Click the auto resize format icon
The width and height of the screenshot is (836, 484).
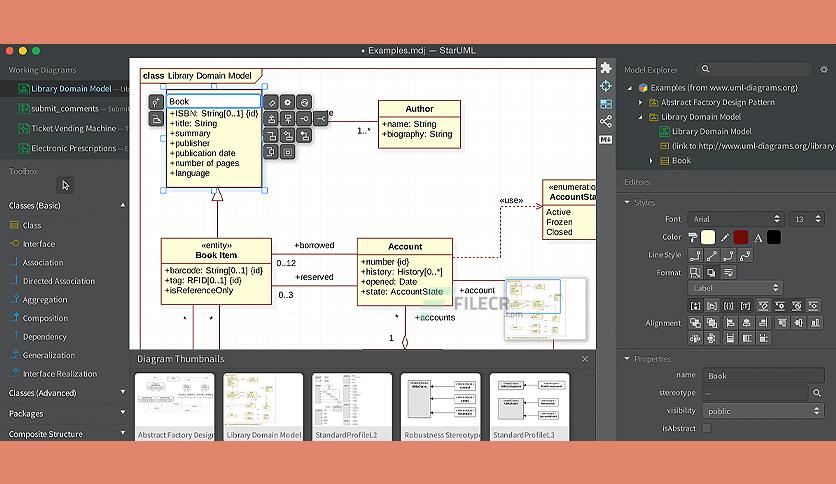[x=695, y=272]
